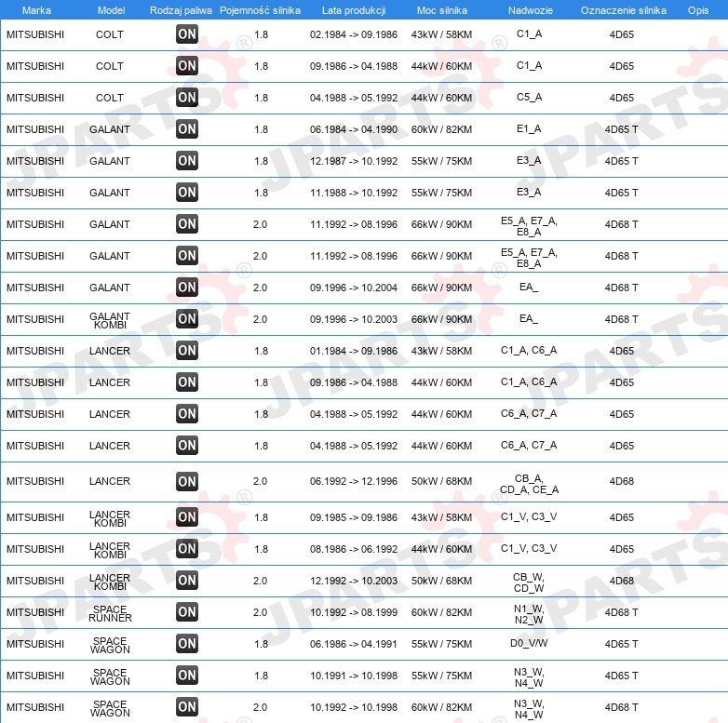Viewport: 728px width, 723px height.
Task: Click ON icon in LANCER 01.1984 row
Action: click(x=187, y=351)
